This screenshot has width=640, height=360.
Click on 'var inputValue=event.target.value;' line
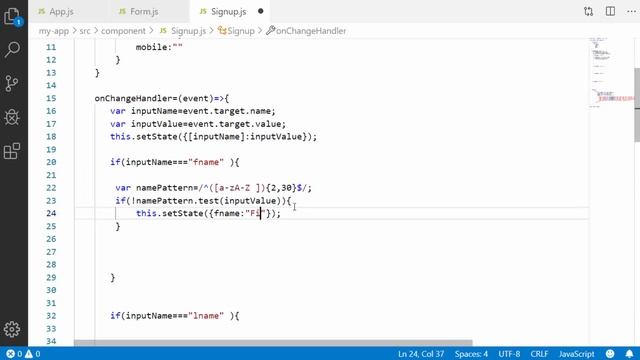point(198,124)
